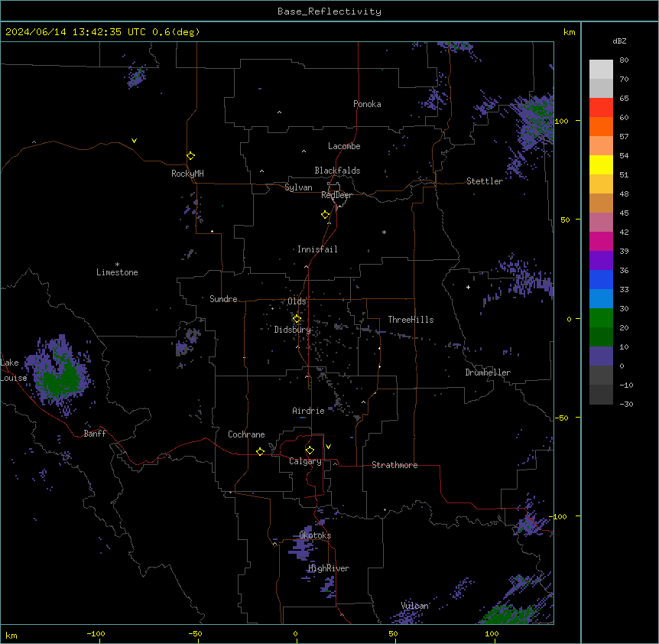Select the magenta 39-42 dBZ legend swatch

pos(601,241)
